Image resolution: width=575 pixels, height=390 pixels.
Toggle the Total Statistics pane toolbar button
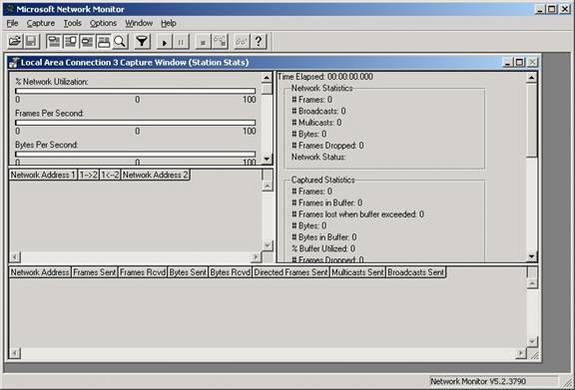pyautogui.click(x=70, y=41)
